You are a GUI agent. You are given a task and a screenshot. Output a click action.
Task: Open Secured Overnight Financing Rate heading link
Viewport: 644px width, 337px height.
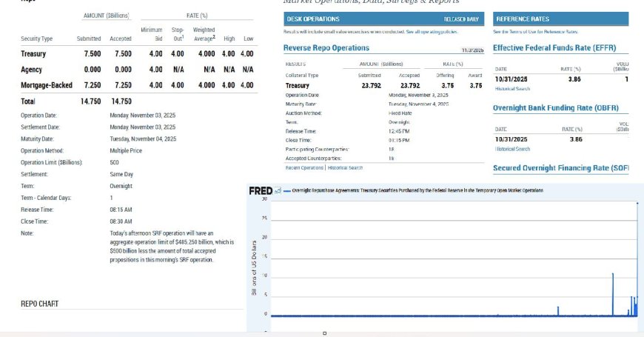click(560, 167)
